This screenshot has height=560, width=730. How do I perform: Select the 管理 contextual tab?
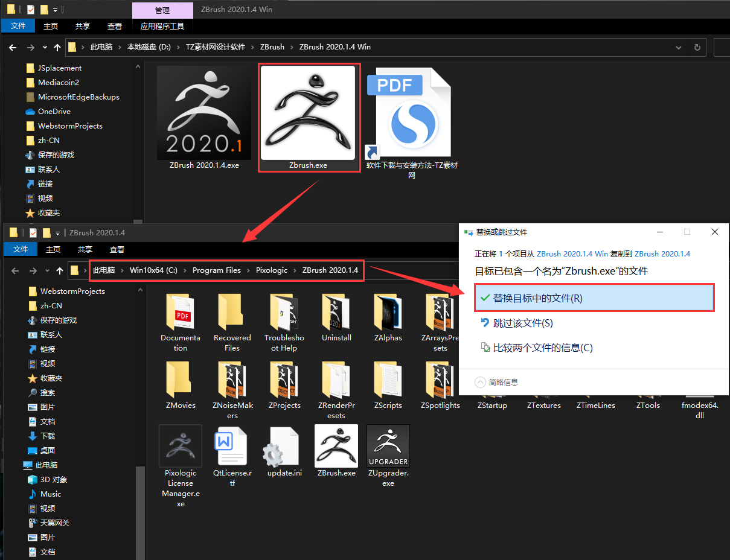click(x=162, y=10)
